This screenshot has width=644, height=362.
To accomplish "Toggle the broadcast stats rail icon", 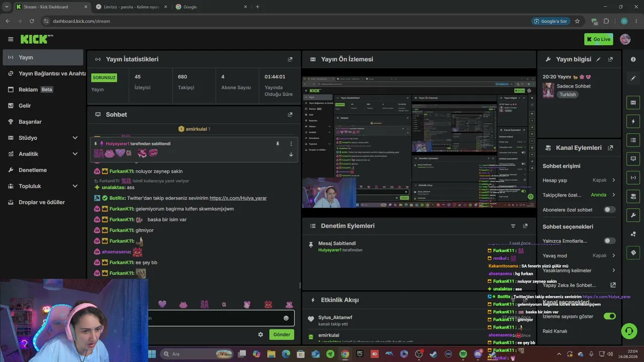I will [x=633, y=177].
